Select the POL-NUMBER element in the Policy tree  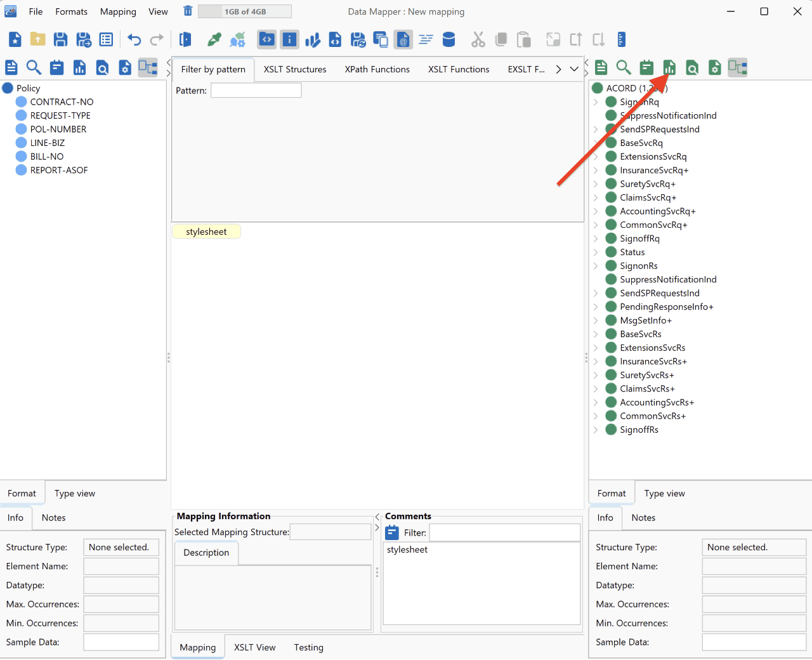coord(58,129)
